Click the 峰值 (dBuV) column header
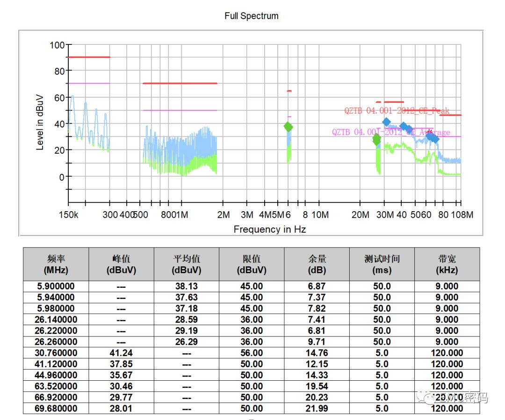The height and width of the screenshot is (420, 505). (121, 264)
